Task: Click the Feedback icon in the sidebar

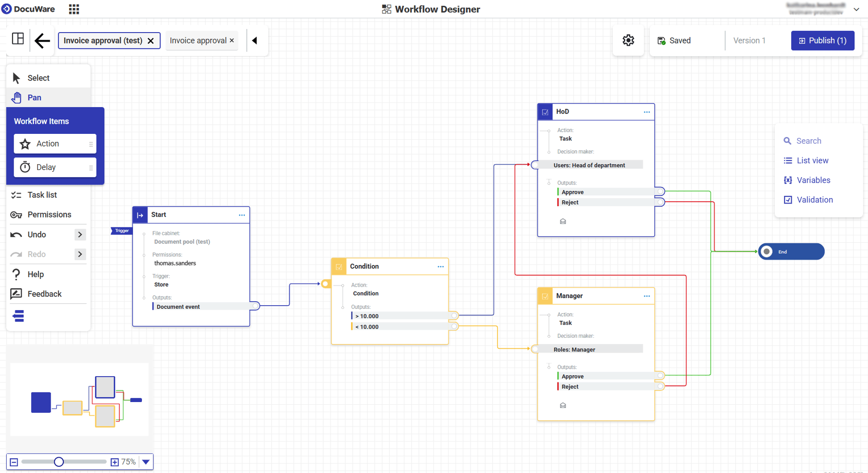Action: [x=16, y=293]
